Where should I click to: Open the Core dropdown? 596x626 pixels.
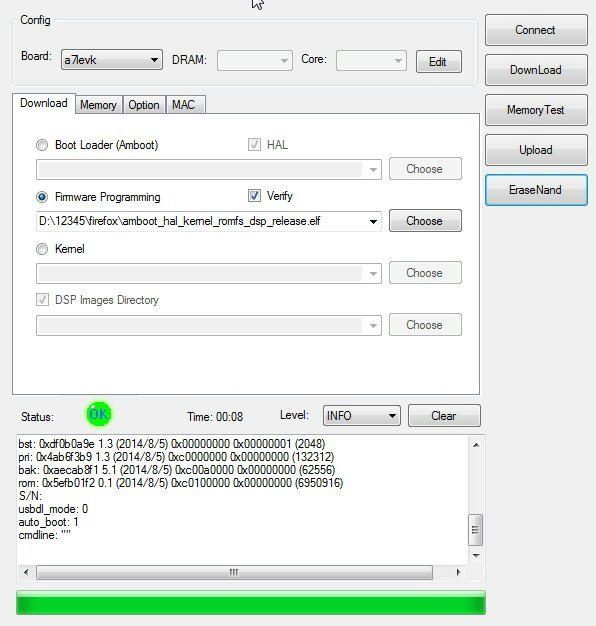(371, 61)
